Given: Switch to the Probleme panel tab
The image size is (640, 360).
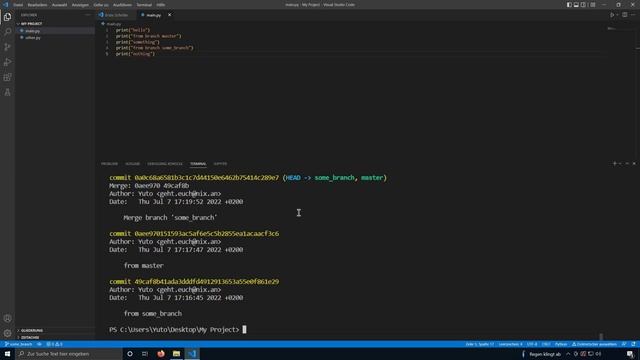Looking at the screenshot, I should point(109,164).
